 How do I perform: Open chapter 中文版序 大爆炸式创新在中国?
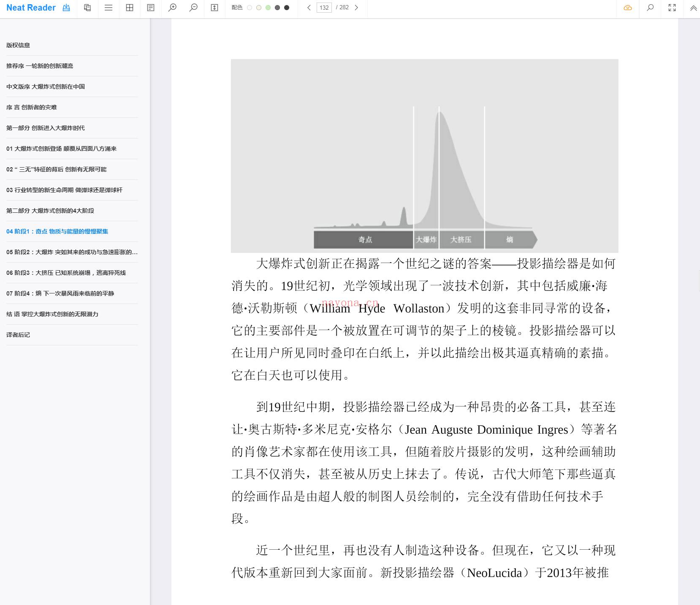click(x=72, y=87)
